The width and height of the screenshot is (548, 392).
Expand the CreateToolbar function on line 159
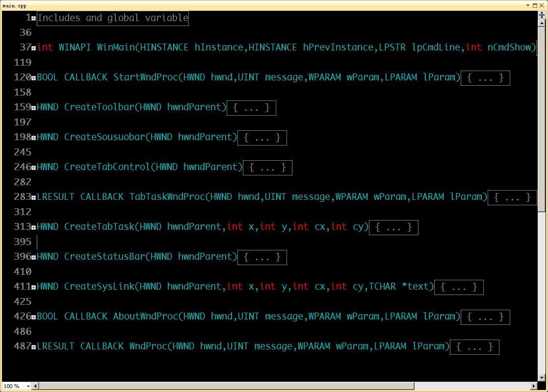tap(33, 108)
